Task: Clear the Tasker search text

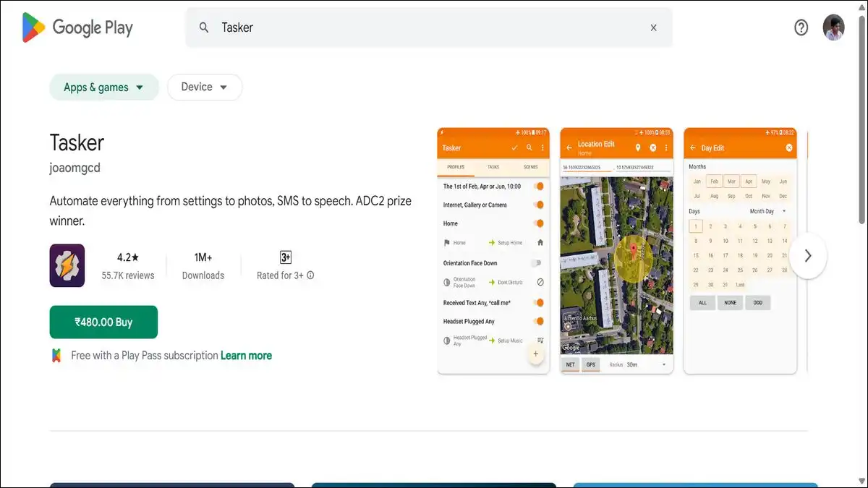Action: pos(653,27)
